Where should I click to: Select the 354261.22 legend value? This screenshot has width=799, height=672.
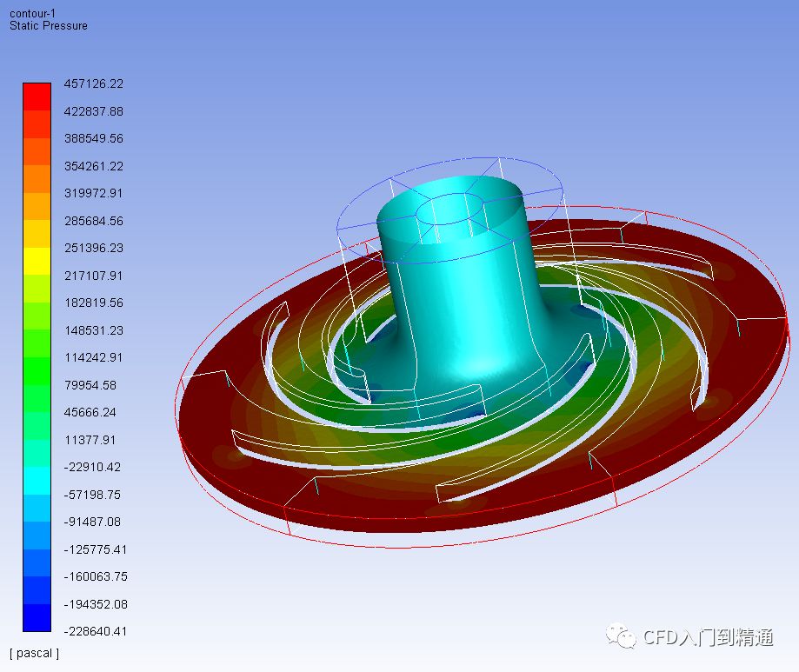pyautogui.click(x=94, y=166)
